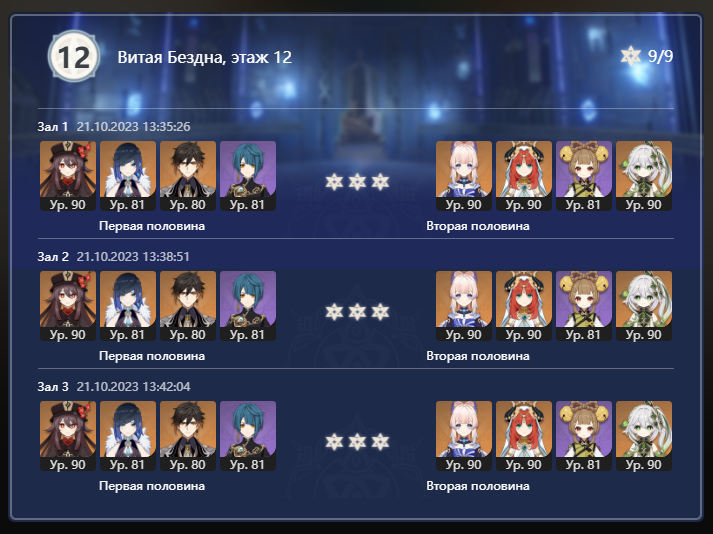Click the Витая Бездна, этаж 12 title
713x534 pixels.
coord(205,57)
